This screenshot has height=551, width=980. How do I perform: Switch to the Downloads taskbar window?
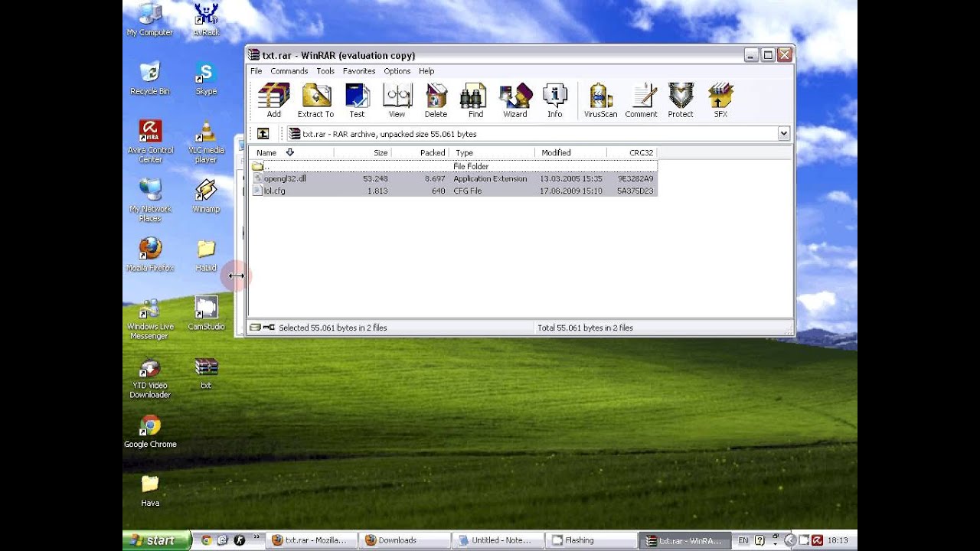coord(405,540)
